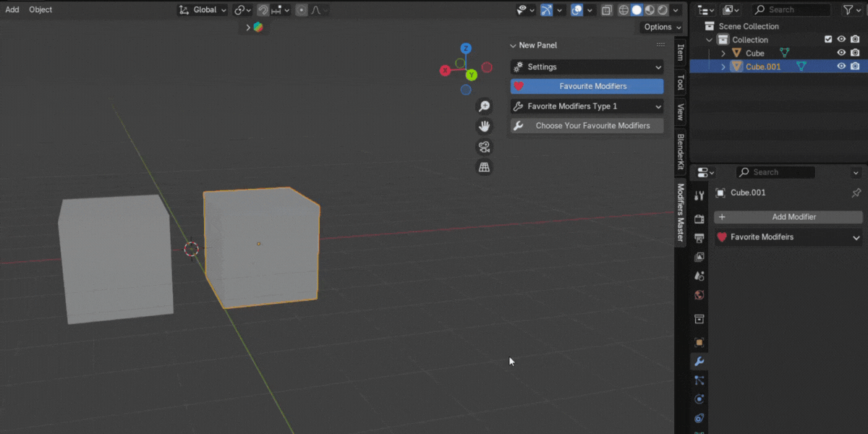
Task: Switch to Modifiers Master sidebar tab
Action: (x=681, y=212)
